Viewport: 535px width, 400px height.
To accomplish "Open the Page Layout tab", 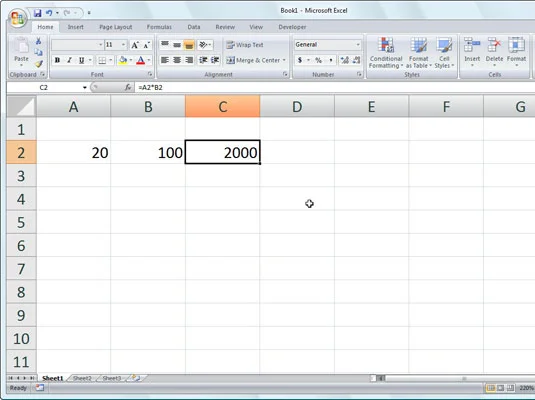I will (116, 27).
